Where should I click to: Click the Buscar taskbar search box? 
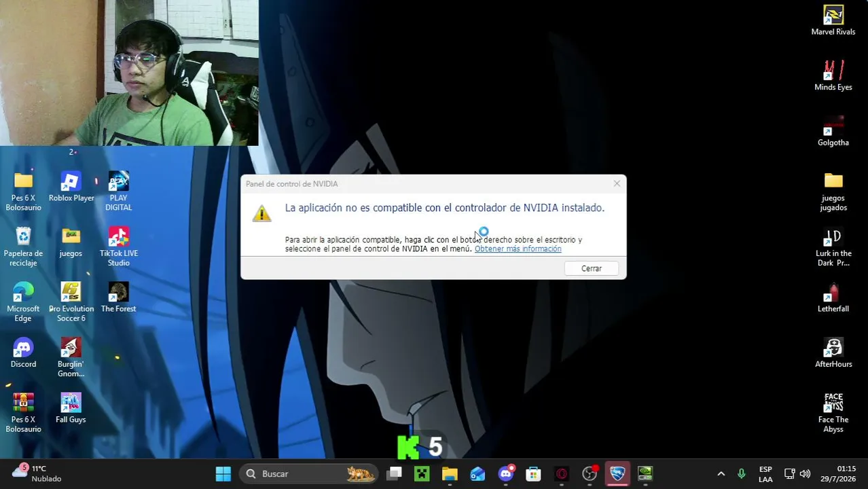coord(309,473)
